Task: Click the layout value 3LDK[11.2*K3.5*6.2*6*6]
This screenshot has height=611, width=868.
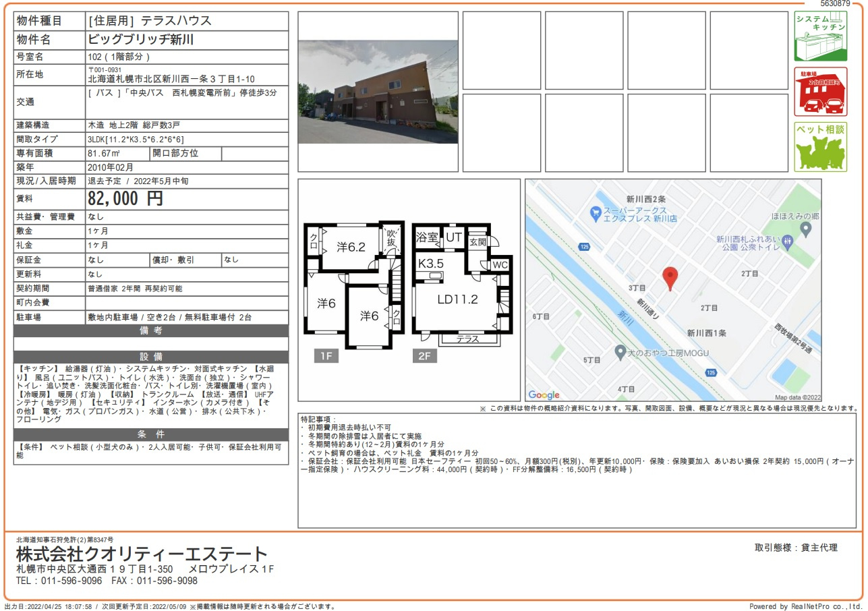Action: tap(136, 139)
